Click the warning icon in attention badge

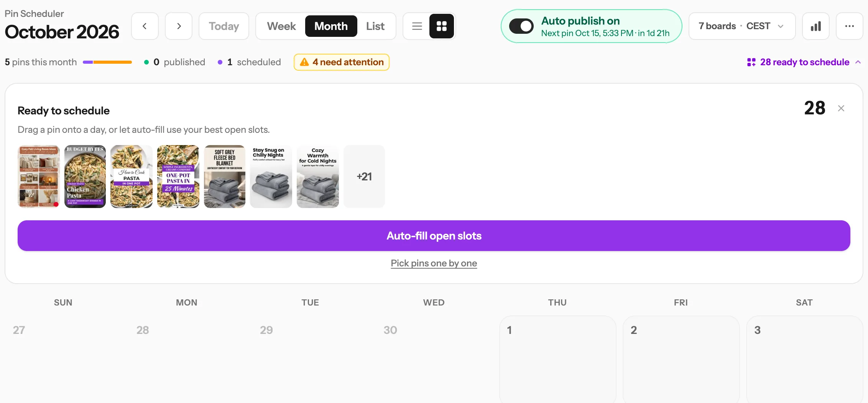tap(304, 62)
